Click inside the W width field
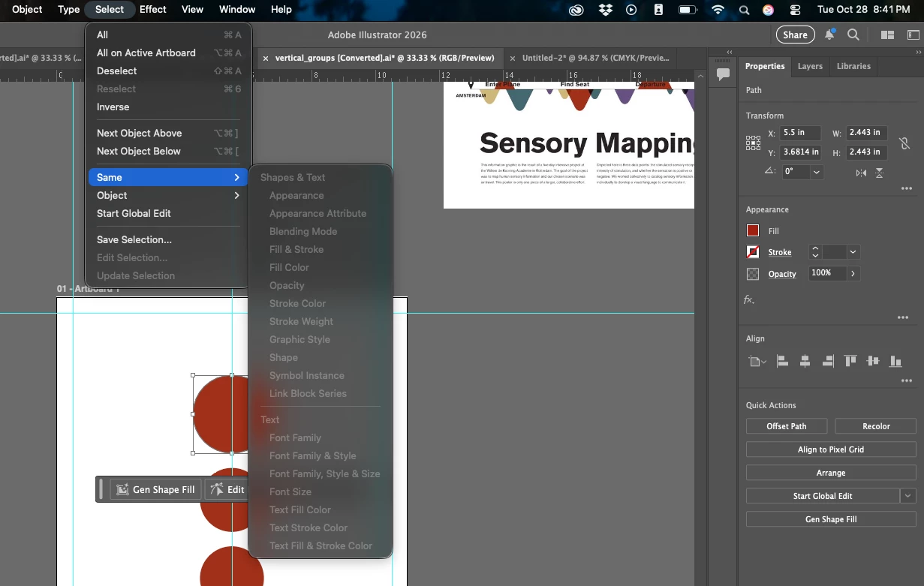Viewport: 924px width, 586px height. click(867, 133)
